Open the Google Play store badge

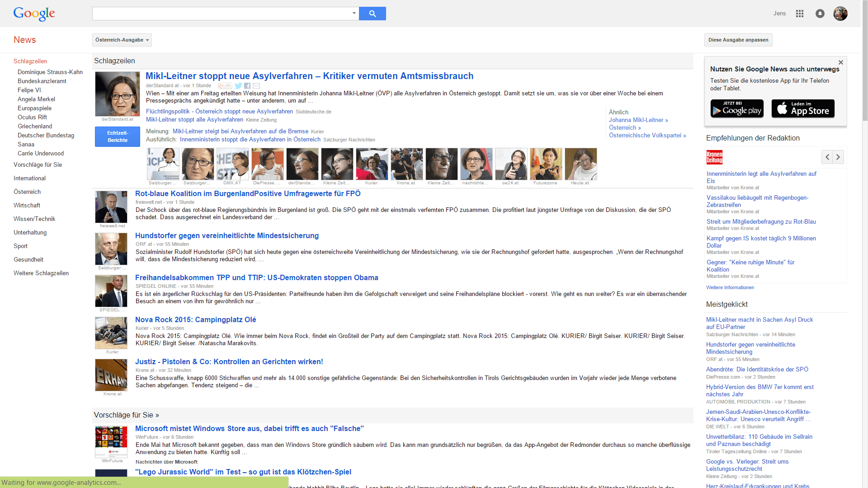(737, 108)
